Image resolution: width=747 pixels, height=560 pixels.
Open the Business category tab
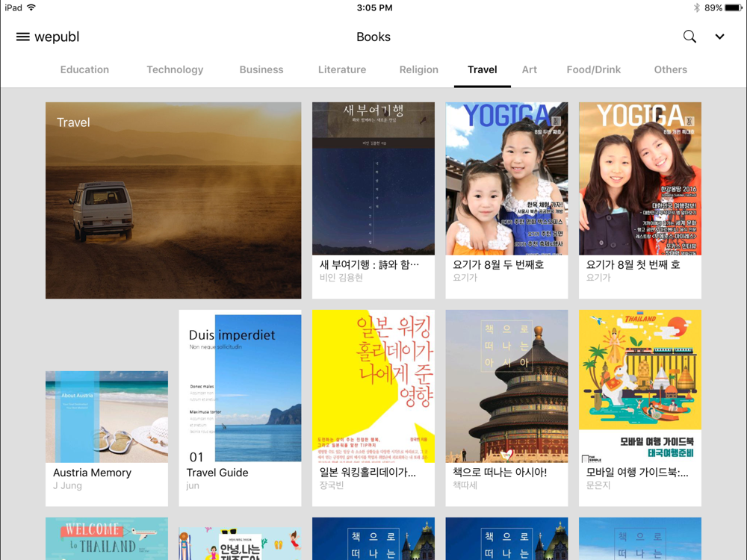pyautogui.click(x=261, y=69)
